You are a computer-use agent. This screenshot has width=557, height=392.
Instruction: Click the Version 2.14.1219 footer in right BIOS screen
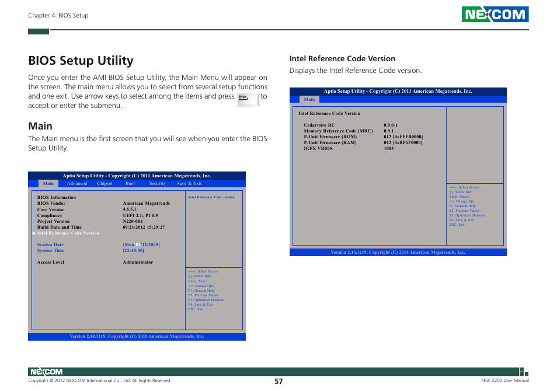398,252
